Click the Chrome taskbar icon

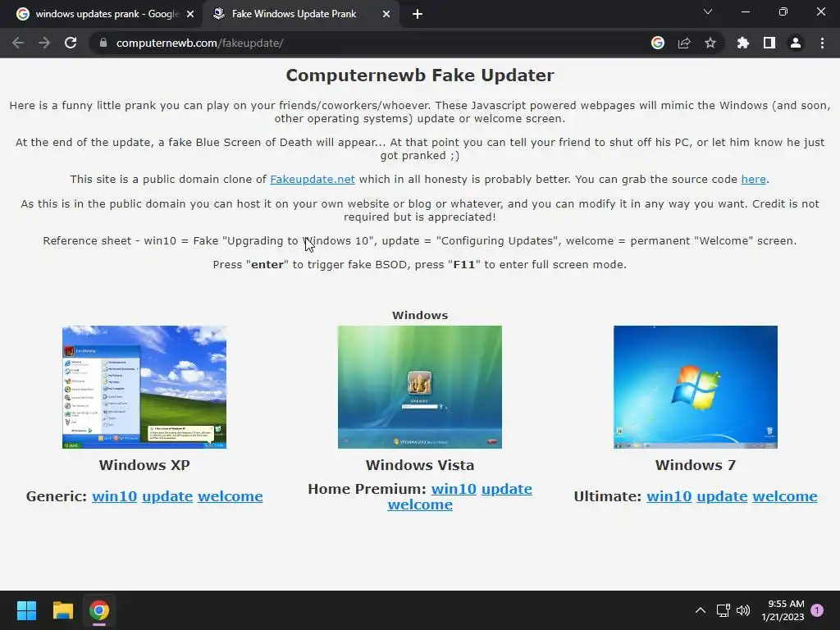pyautogui.click(x=99, y=610)
